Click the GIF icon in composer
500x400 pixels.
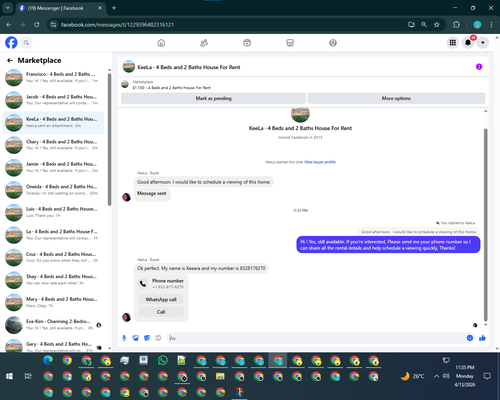point(158,338)
